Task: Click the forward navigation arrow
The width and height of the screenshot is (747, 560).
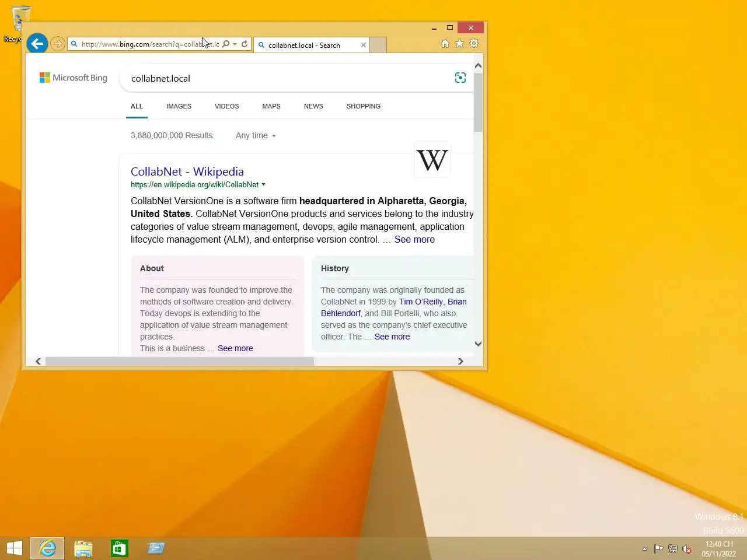Action: coord(57,44)
